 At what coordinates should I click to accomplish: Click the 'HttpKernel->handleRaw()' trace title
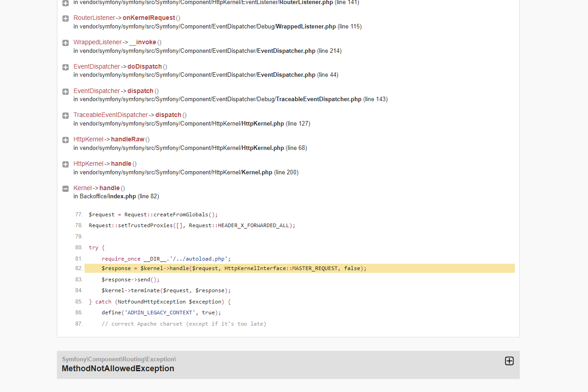pos(112,139)
